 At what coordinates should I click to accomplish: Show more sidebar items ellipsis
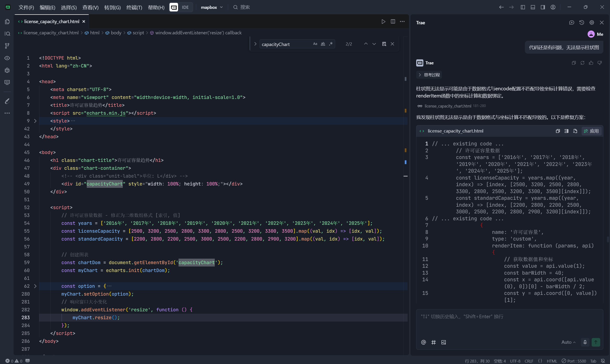click(x=7, y=113)
